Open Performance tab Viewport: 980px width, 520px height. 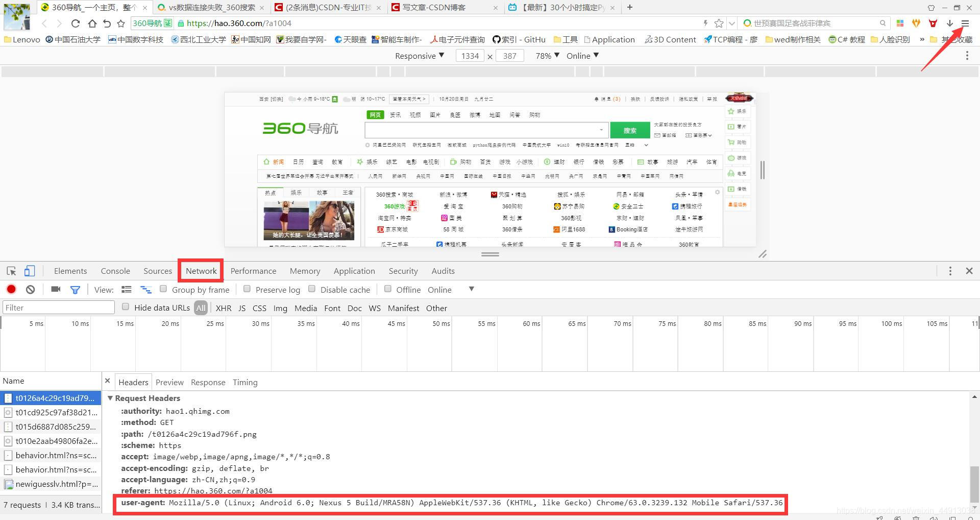point(253,271)
